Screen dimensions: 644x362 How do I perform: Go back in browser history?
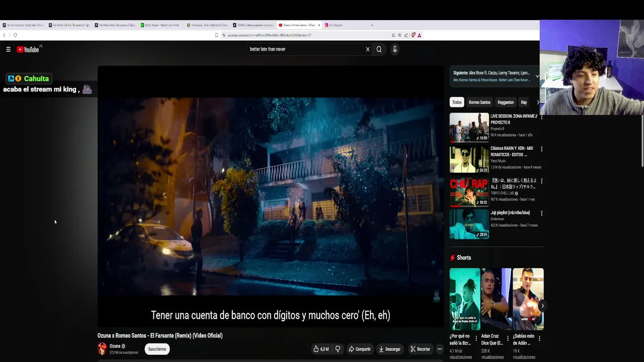coord(4,35)
